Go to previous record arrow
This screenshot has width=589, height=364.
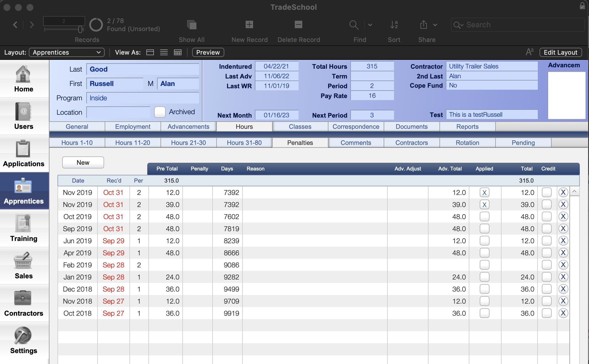click(15, 25)
